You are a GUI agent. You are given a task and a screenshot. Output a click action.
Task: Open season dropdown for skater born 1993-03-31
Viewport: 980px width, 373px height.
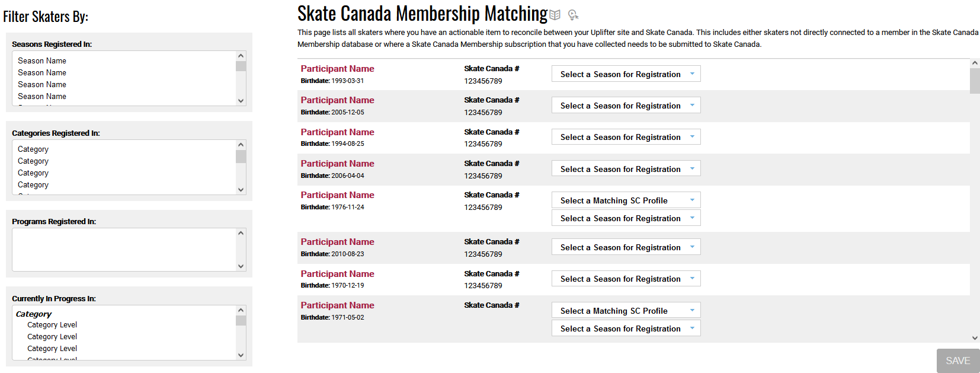(x=625, y=74)
